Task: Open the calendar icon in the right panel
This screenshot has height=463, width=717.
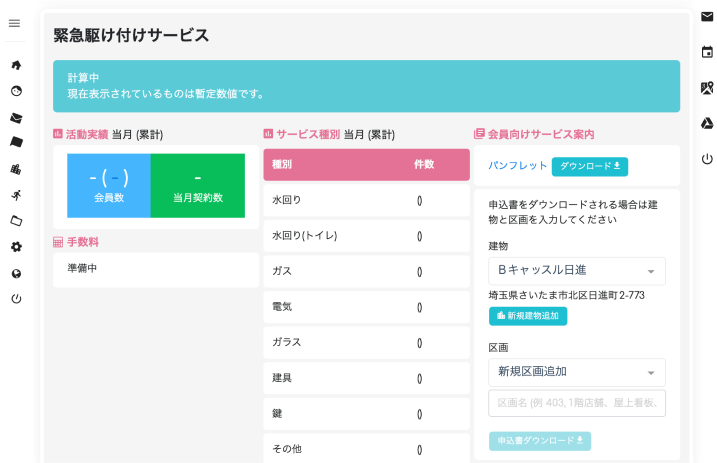Action: pyautogui.click(x=707, y=52)
